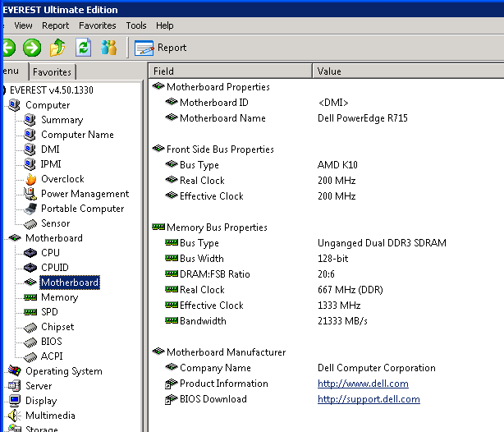Open the Overclock page

62,179
